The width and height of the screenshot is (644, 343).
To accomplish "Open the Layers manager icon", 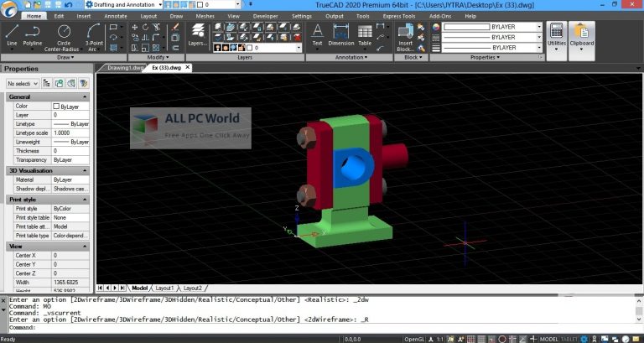I will [x=197, y=34].
